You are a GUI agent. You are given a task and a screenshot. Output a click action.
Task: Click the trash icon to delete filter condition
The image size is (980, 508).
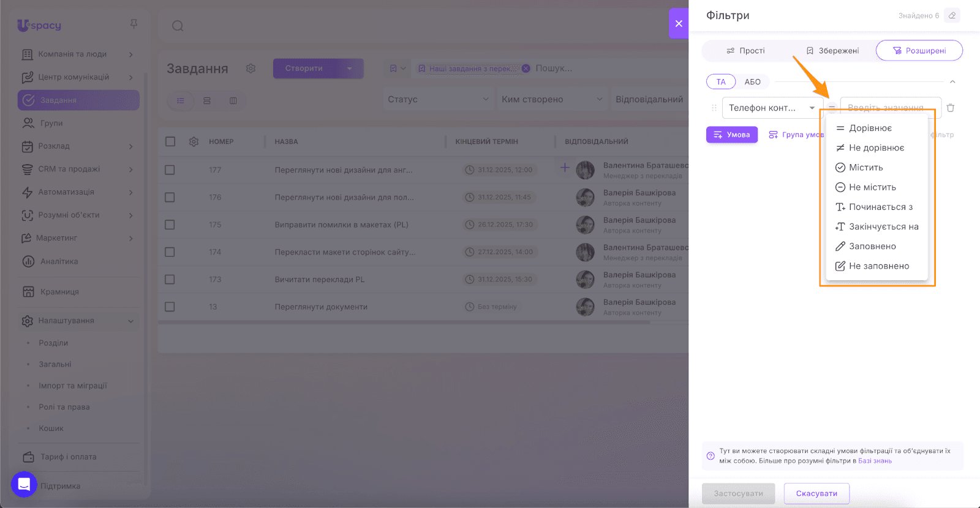click(x=951, y=108)
